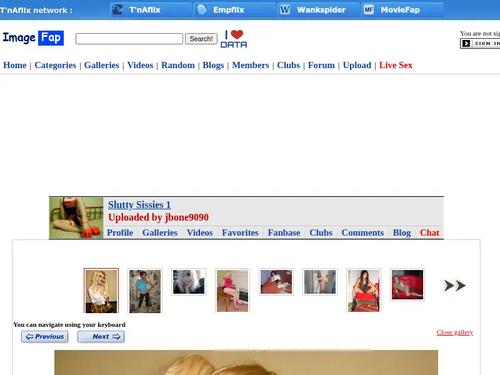
Task: Click the I heart DATA logo
Action: tap(234, 39)
